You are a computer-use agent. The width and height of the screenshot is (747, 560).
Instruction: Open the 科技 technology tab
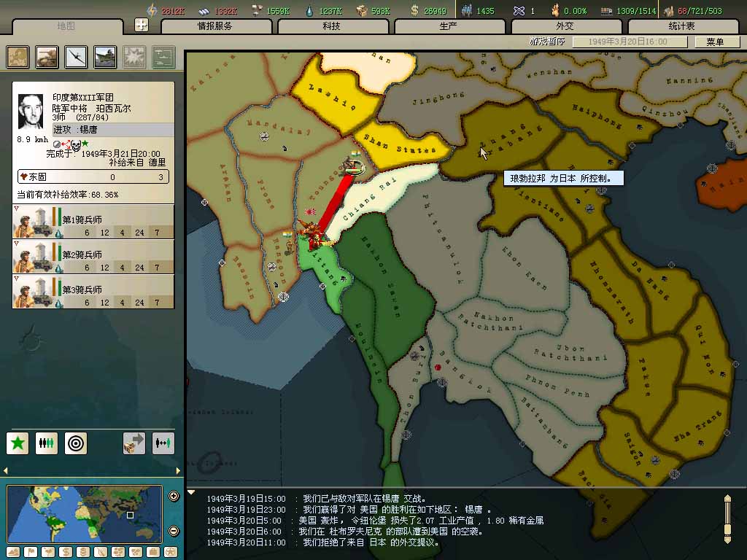tap(331, 26)
